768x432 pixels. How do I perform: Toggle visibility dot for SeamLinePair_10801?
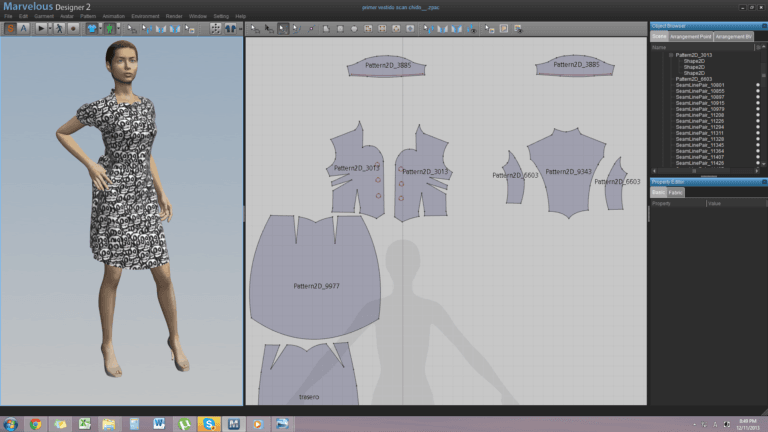757,85
